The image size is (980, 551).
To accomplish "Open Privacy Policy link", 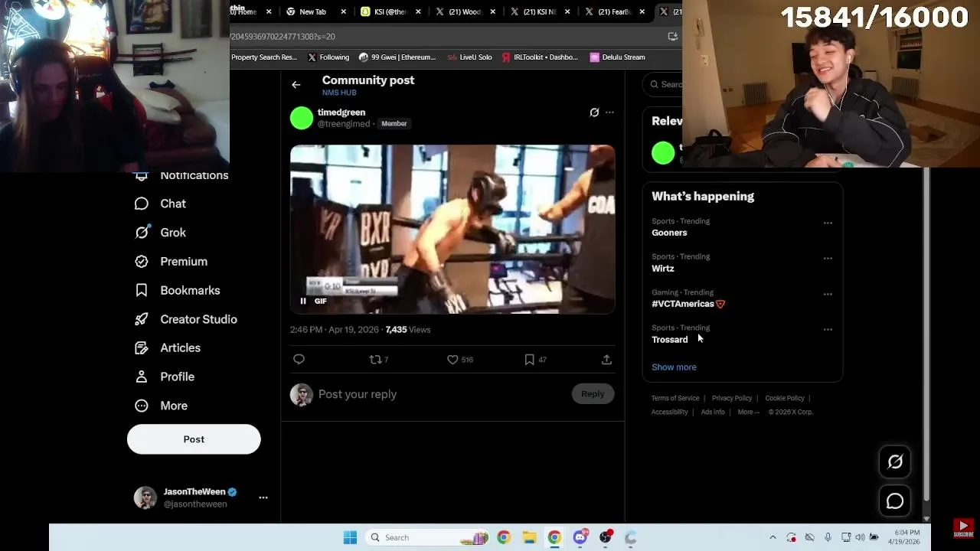I will click(x=732, y=398).
